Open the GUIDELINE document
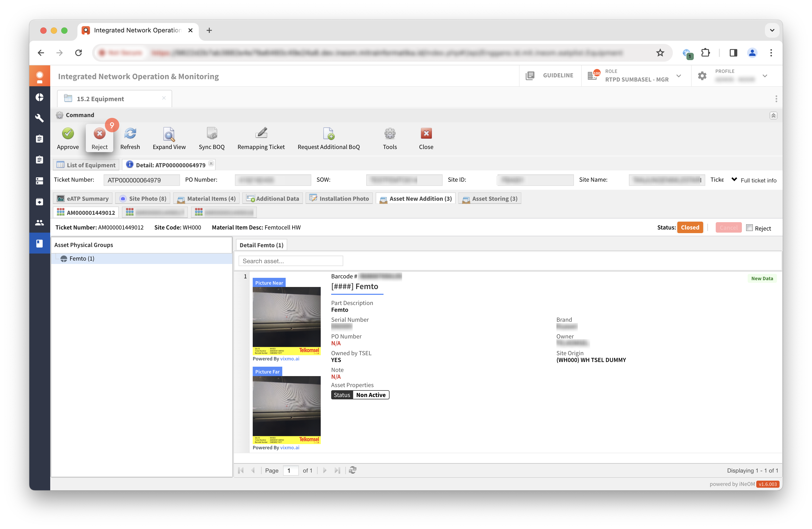The height and width of the screenshot is (529, 812). pos(550,75)
